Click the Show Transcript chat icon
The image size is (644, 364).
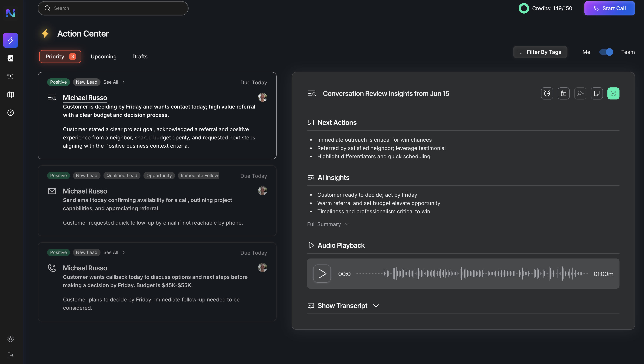click(x=311, y=306)
